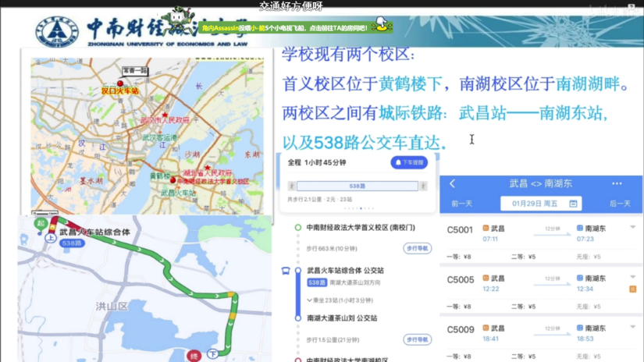Click the green gift notification banner
Viewport: 644px width, 362px height.
point(296,27)
